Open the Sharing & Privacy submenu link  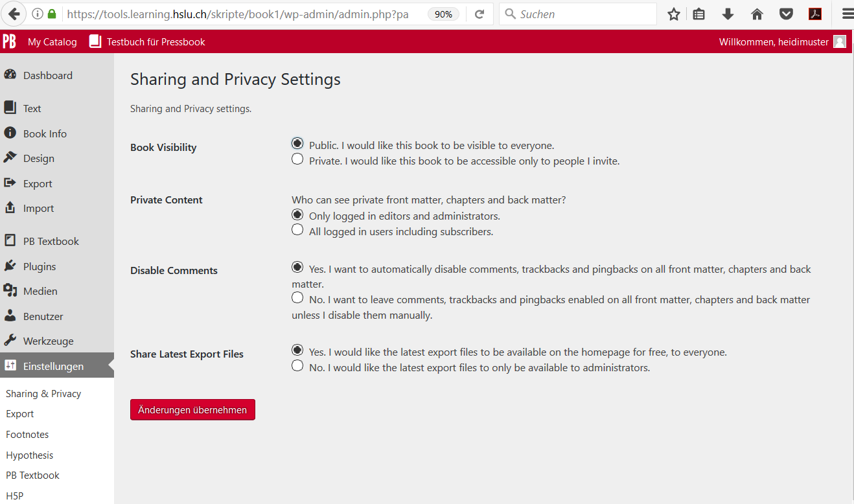coord(43,393)
